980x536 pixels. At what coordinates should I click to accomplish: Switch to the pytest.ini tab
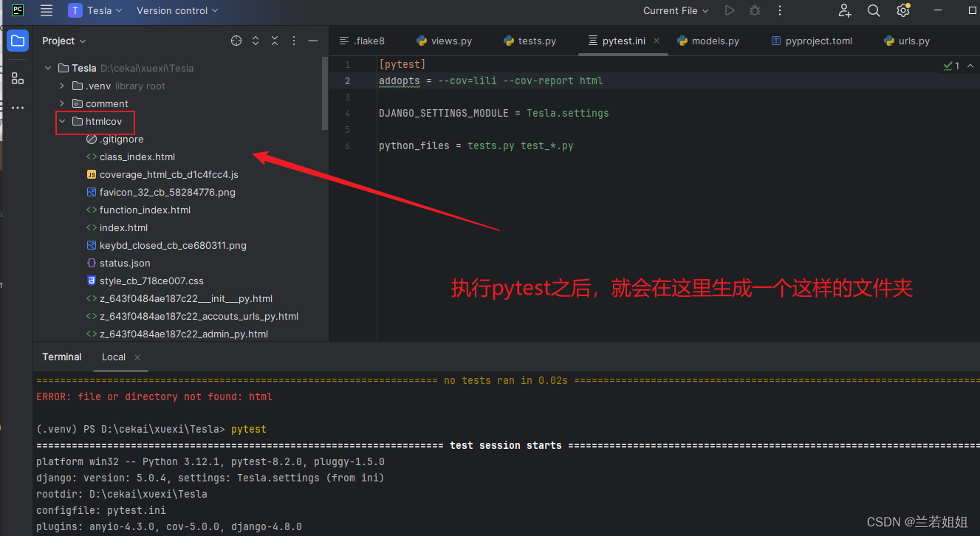624,41
